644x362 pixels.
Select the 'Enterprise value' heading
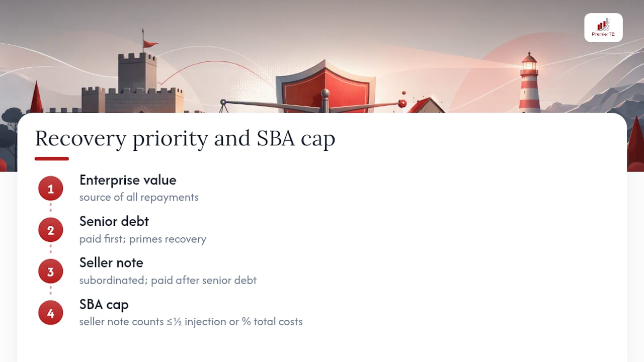pos(128,180)
